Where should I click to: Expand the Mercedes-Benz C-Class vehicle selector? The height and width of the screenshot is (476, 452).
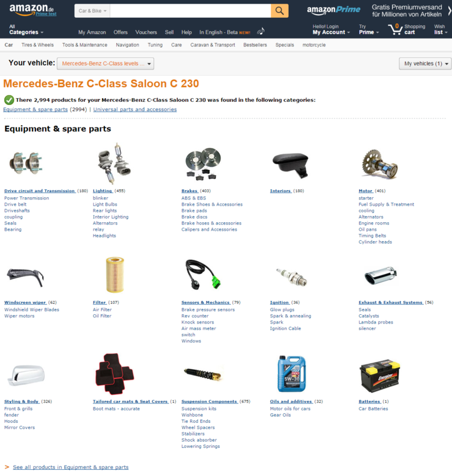(106, 63)
